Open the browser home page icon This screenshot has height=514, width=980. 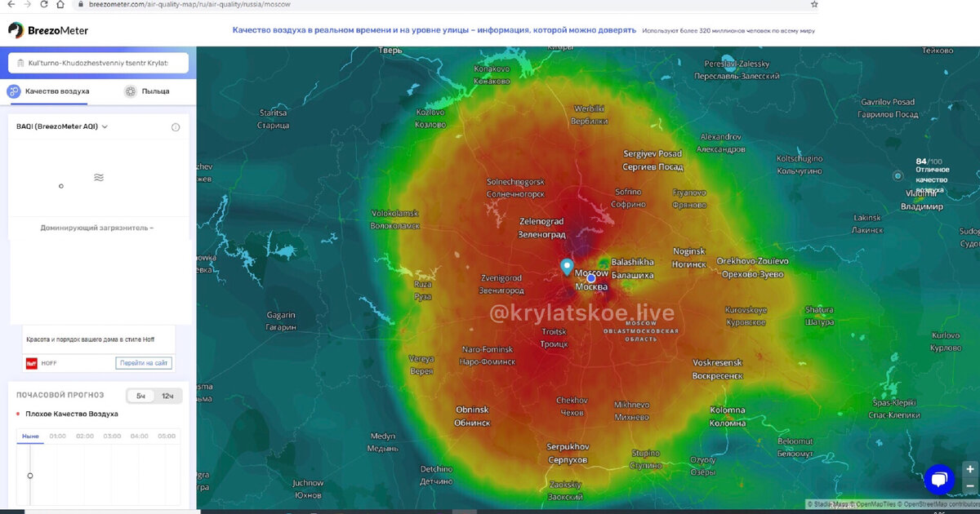(61, 5)
